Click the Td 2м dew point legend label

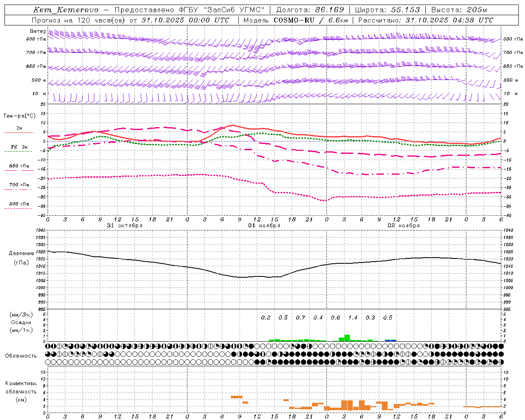click(x=19, y=147)
